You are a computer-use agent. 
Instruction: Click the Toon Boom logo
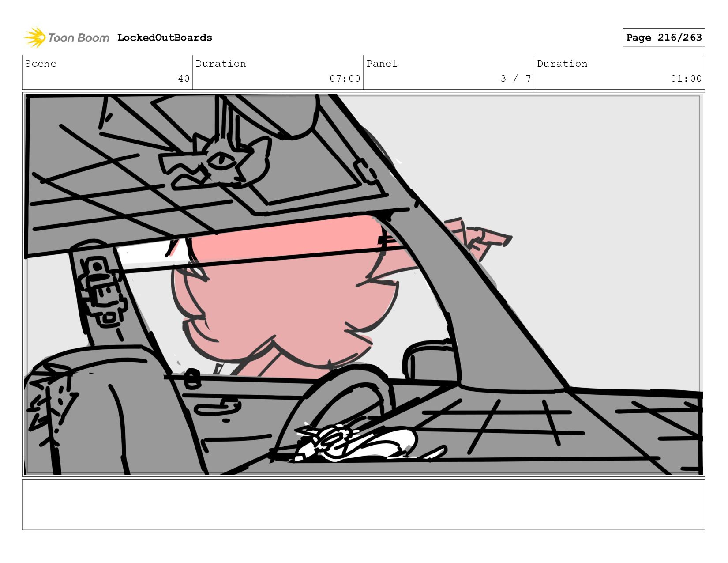(66, 38)
